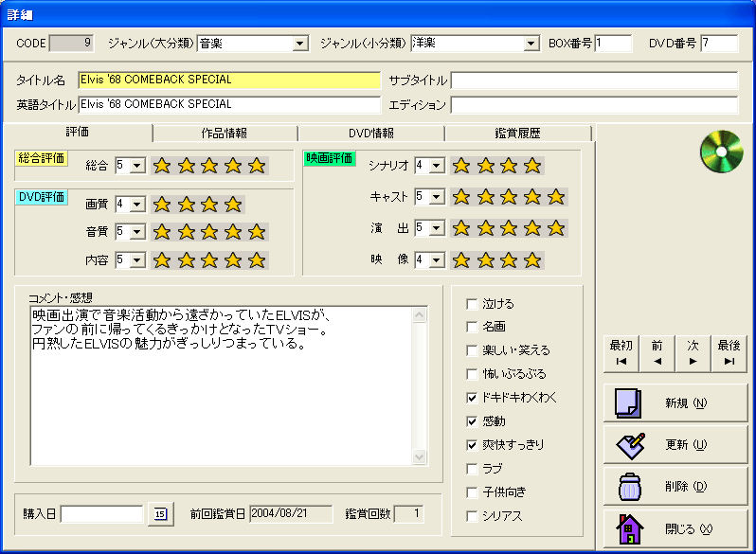This screenshot has width=756, height=554.
Task: Open the ジャンル(大分類) dropdown
Action: 300,44
